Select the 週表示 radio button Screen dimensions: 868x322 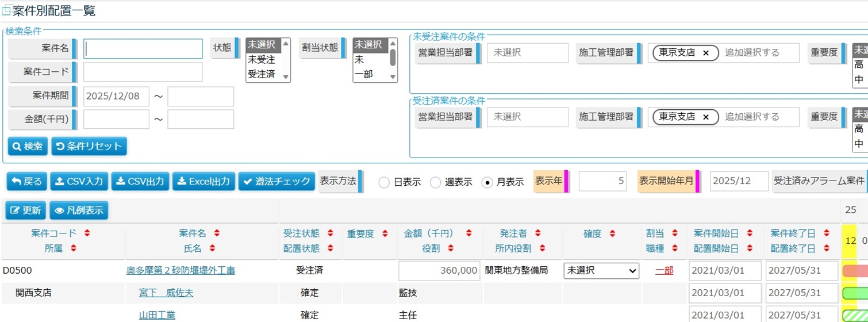(436, 182)
